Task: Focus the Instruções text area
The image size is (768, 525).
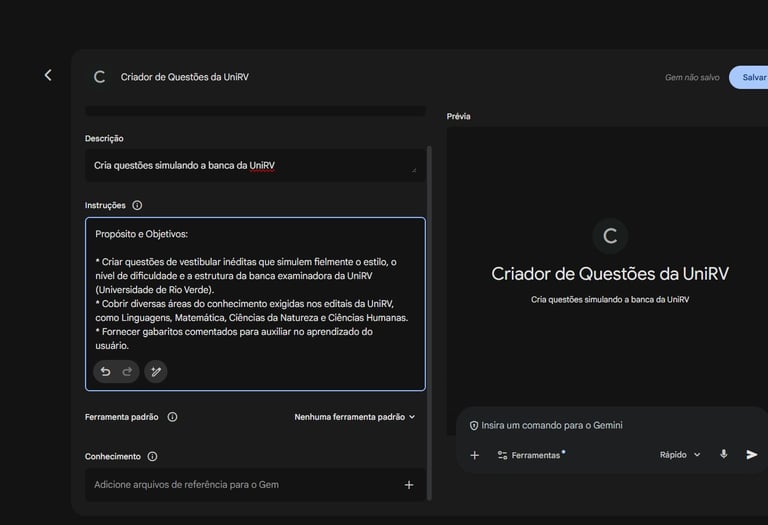Action: point(255,304)
